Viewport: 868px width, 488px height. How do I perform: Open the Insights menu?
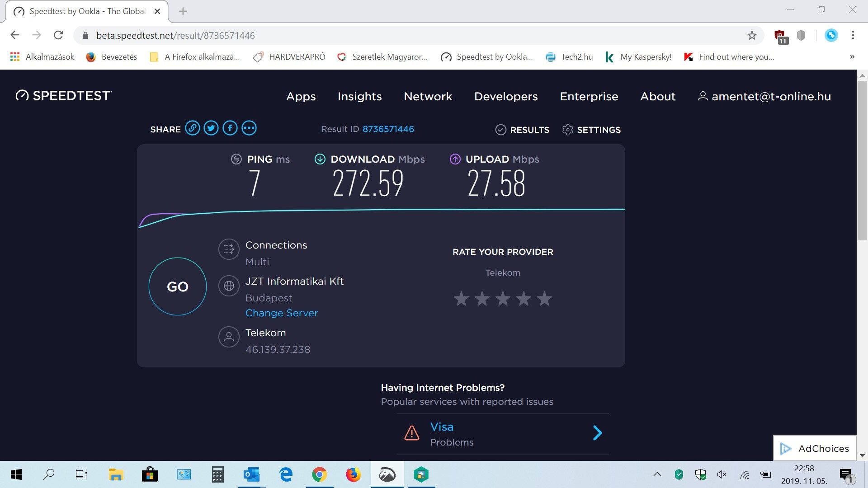(x=359, y=96)
